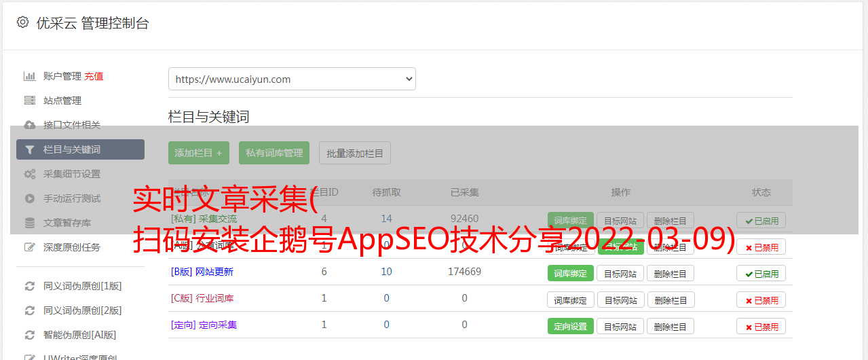Click 目标网站 in the 网站更新 row
868x360 pixels.
click(x=620, y=273)
